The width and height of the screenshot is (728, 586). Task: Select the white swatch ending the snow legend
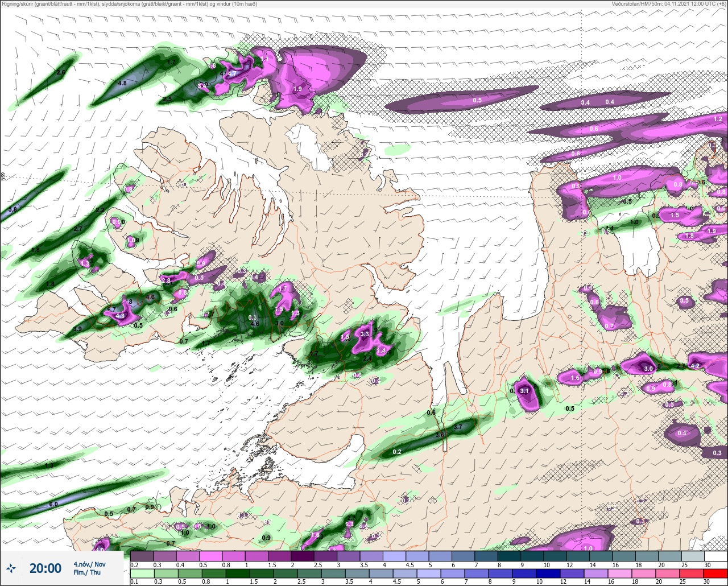coord(715,556)
